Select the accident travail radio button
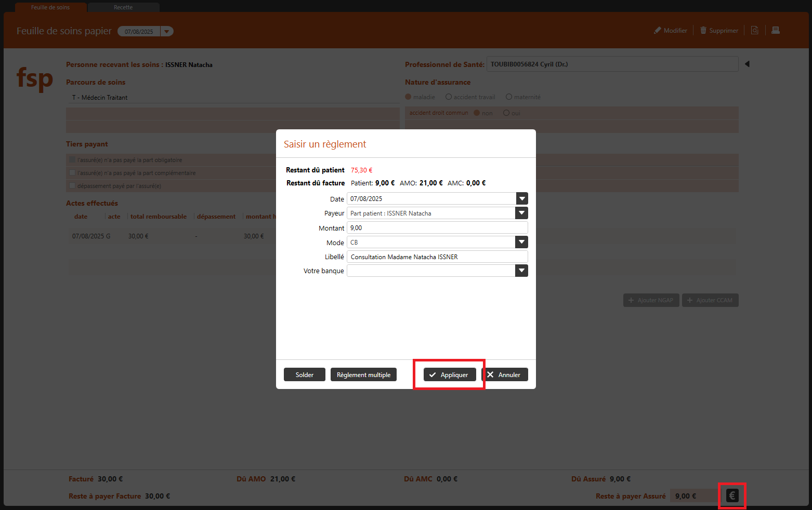Image resolution: width=812 pixels, height=510 pixels. (449, 97)
